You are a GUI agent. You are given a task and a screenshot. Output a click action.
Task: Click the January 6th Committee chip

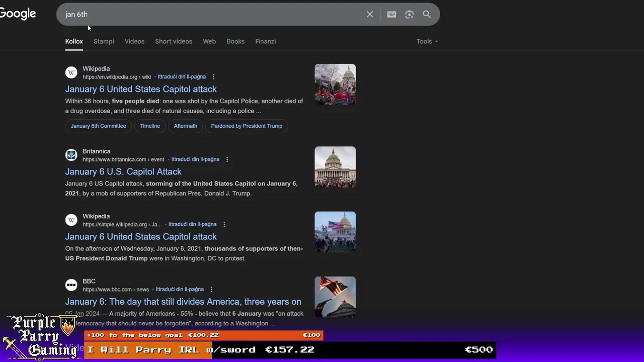tap(99, 126)
